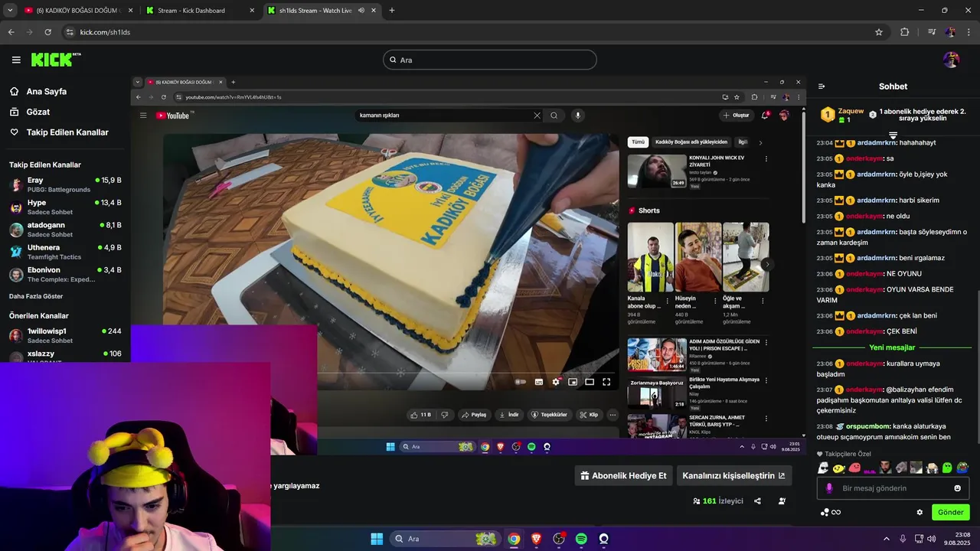Viewport: 980px width, 551px height.
Task: Toggle theater mode in YouTube player
Action: (590, 382)
